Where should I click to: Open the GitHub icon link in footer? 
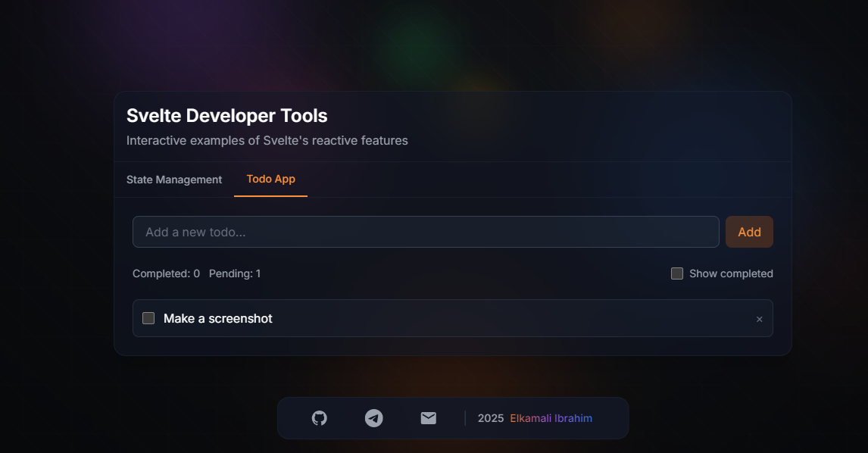pos(320,418)
